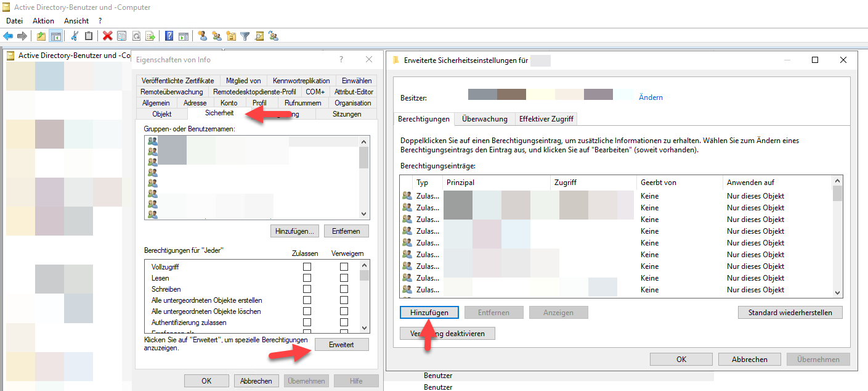Screen dimensions: 868x391
Task: Open the Attribut-Editor tab
Action: (354, 92)
